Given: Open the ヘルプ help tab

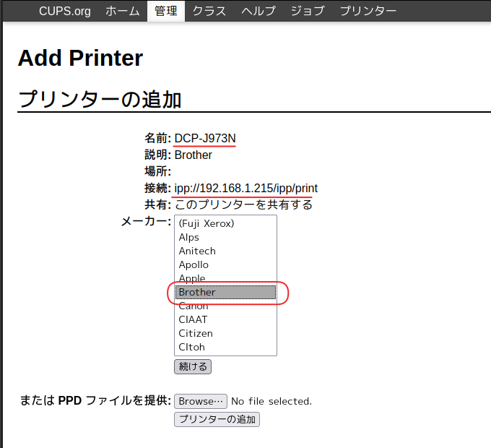Looking at the screenshot, I should tap(258, 11).
